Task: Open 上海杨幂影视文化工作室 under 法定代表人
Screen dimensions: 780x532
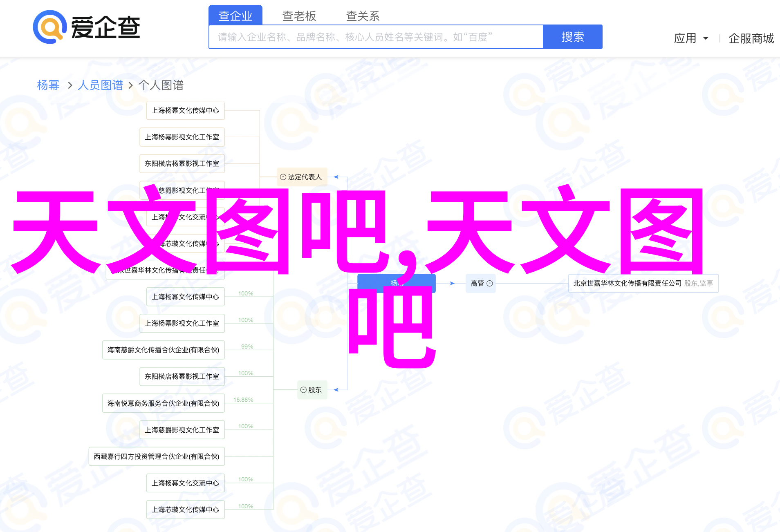Action: point(182,137)
